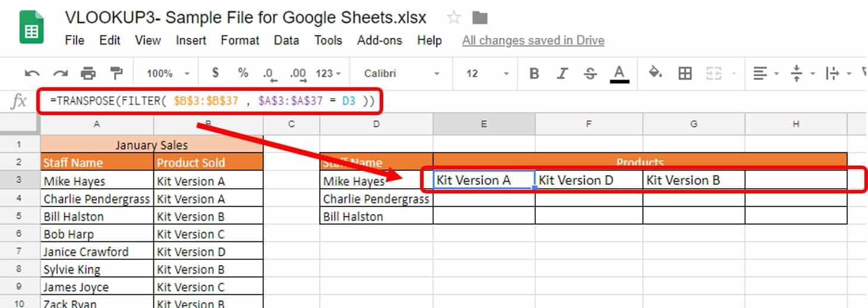Viewport: 868px width, 308px height.
Task: Open the borders tool
Action: tap(685, 74)
